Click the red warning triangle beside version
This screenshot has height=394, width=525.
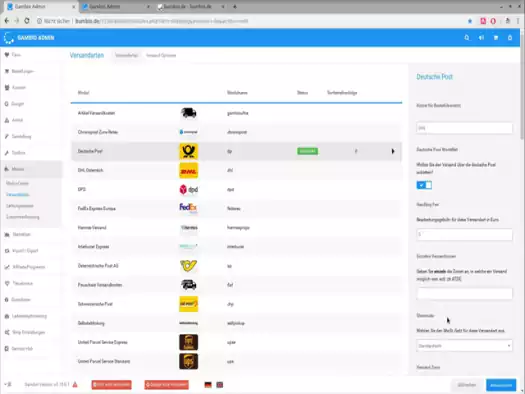point(75,385)
